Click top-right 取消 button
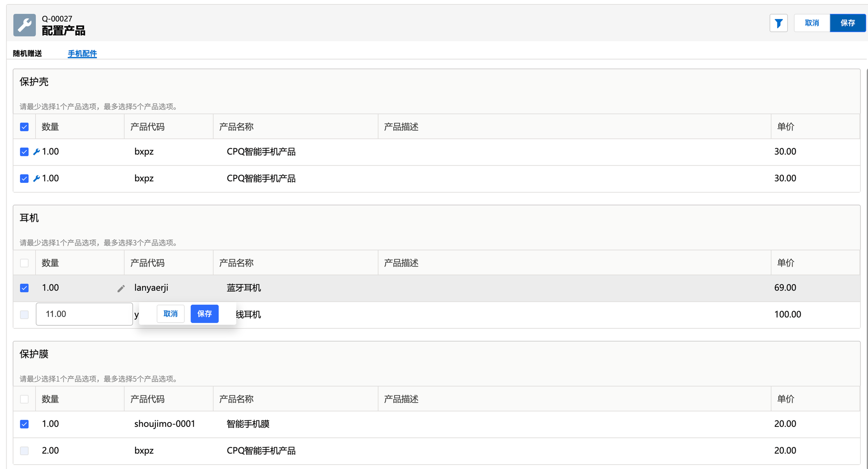The image size is (868, 469). point(812,23)
